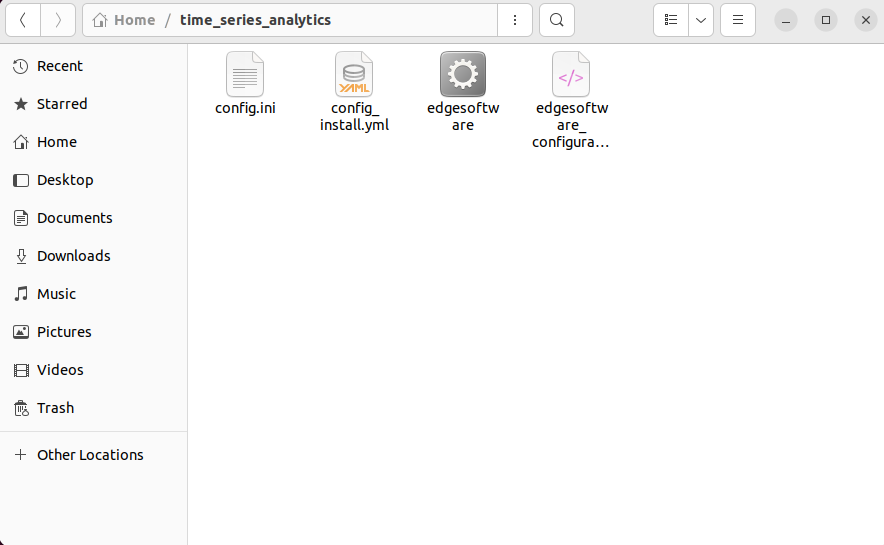The height and width of the screenshot is (545, 884).
Task: Open the Trash label in the sidebar
Action: click(x=56, y=408)
